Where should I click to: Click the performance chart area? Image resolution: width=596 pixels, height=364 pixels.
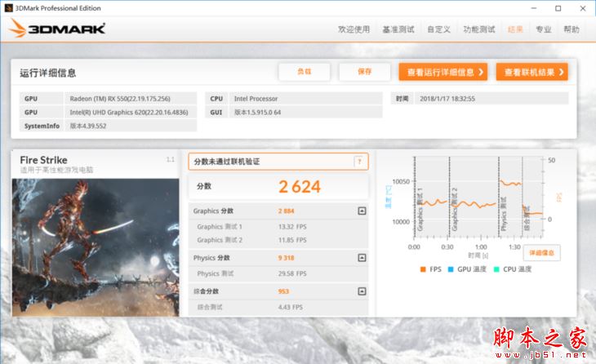[x=477, y=198]
